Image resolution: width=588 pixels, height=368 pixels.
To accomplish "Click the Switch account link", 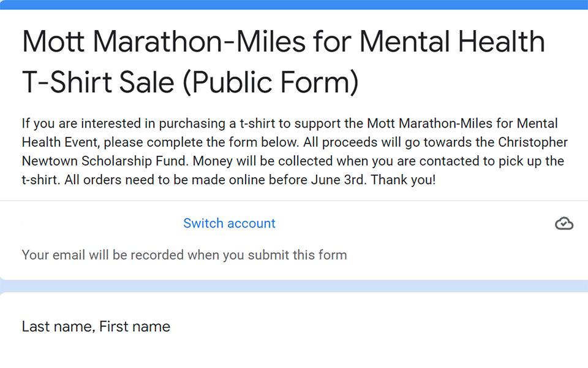I will (229, 223).
